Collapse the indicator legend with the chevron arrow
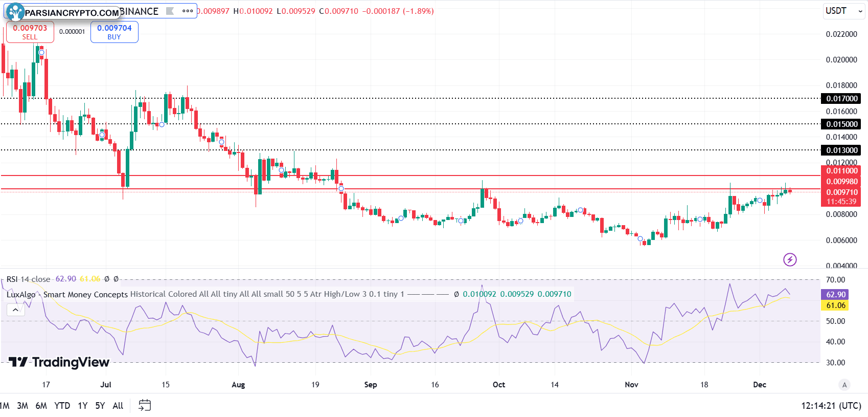The height and width of the screenshot is (417, 868). coord(15,310)
